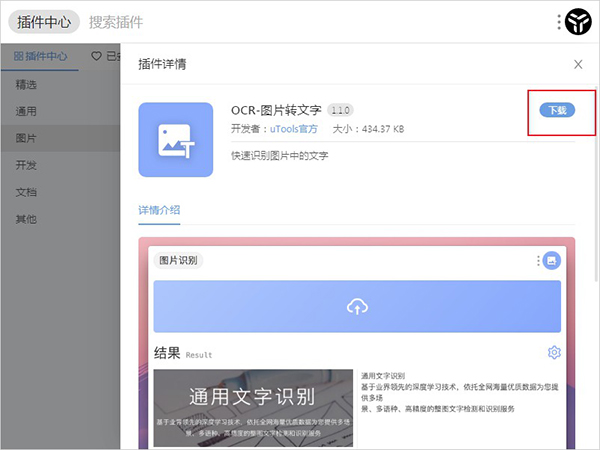Click the settings gear beside 结果

coord(554,352)
